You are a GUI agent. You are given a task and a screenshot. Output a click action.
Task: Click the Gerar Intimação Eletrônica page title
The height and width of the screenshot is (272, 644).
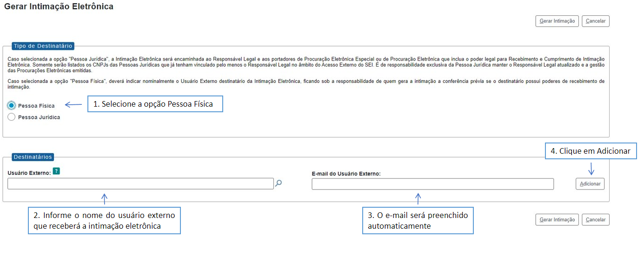click(x=59, y=7)
